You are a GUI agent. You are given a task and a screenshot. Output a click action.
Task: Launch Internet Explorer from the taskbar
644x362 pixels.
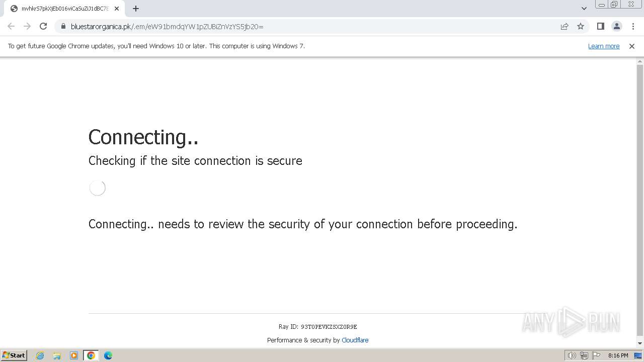tap(40, 355)
